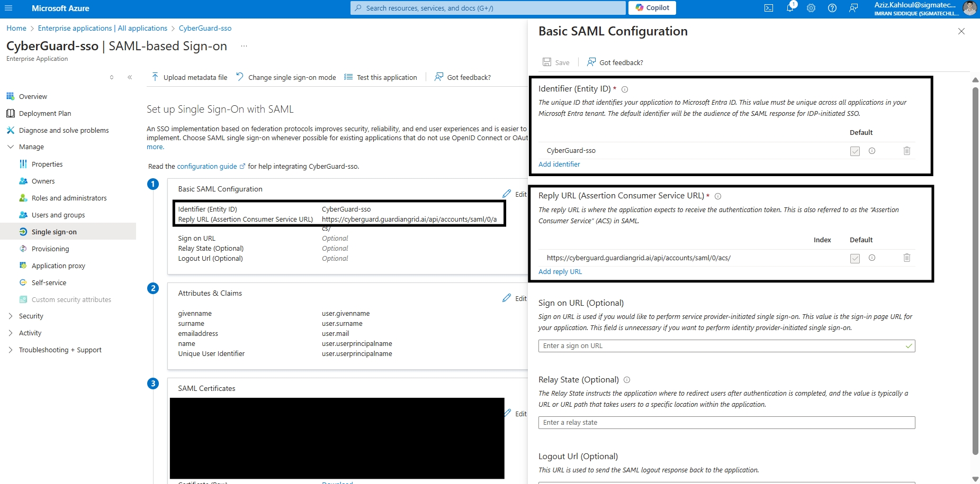Collapse the Manage section in sidebar
Viewport: 980px width, 484px height.
[x=11, y=147]
